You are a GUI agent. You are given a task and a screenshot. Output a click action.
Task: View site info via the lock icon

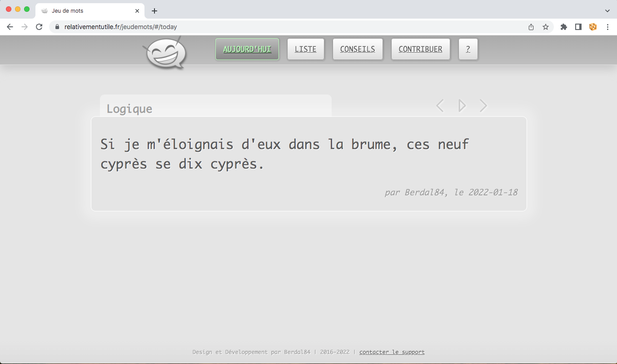(x=57, y=27)
